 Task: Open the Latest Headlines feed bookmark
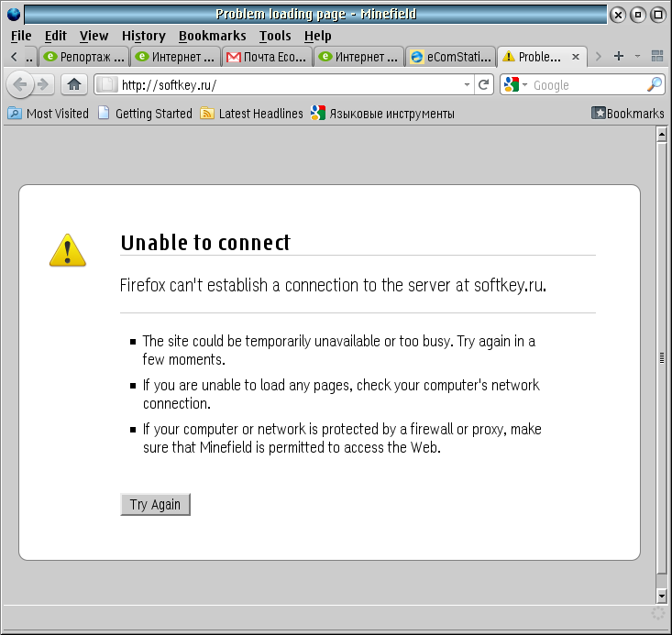point(251,114)
